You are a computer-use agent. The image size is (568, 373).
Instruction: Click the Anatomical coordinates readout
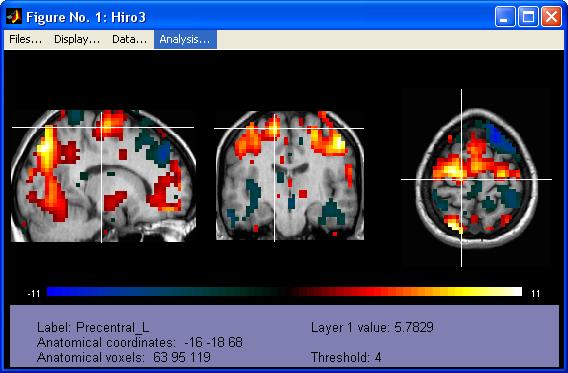pyautogui.click(x=140, y=342)
